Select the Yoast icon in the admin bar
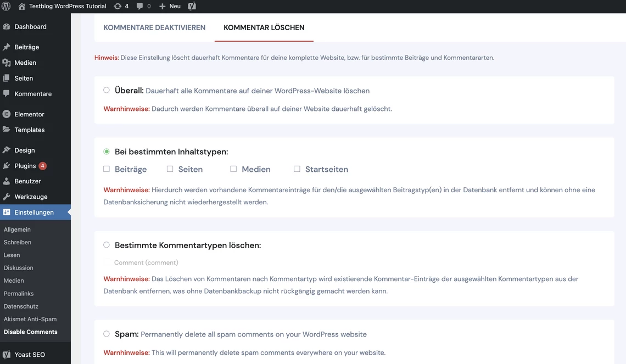This screenshot has height=364, width=626. [192, 6]
